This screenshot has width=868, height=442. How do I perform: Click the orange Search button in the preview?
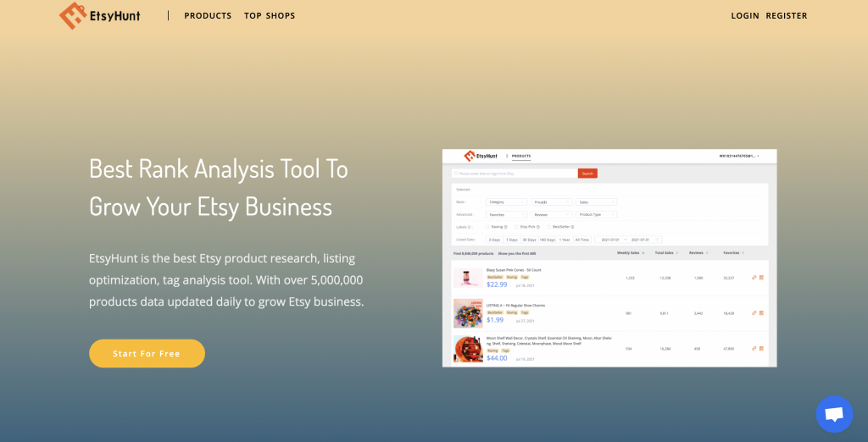point(587,173)
